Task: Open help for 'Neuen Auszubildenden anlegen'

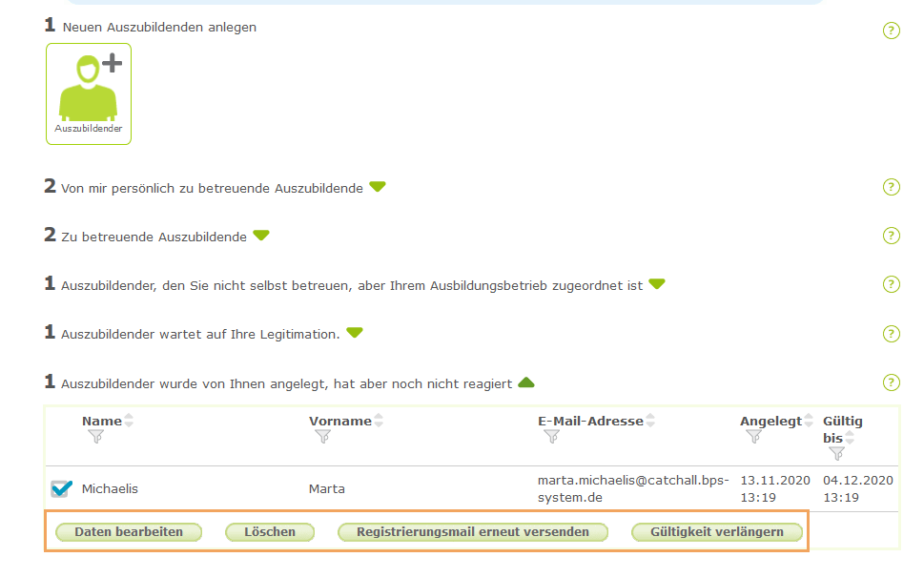Action: click(891, 31)
